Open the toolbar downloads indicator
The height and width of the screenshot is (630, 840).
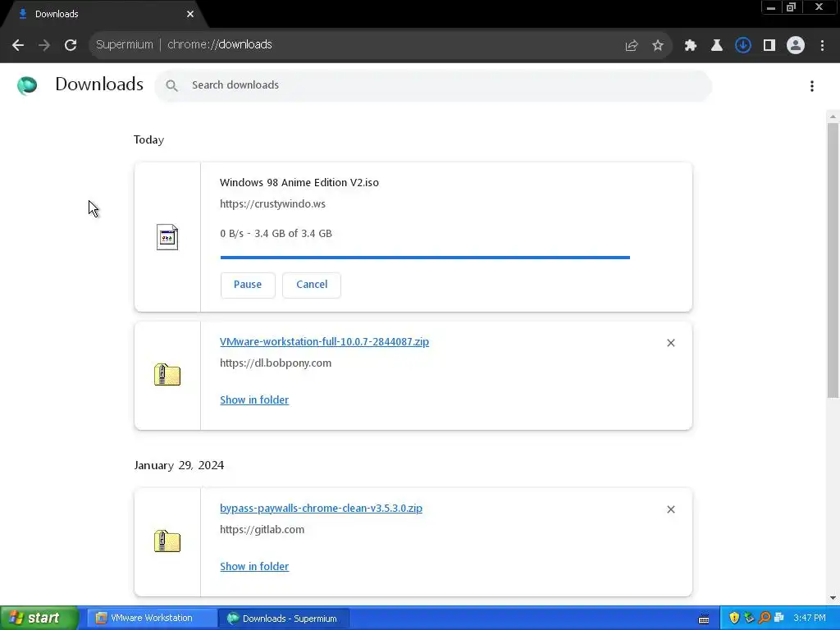coord(743,46)
